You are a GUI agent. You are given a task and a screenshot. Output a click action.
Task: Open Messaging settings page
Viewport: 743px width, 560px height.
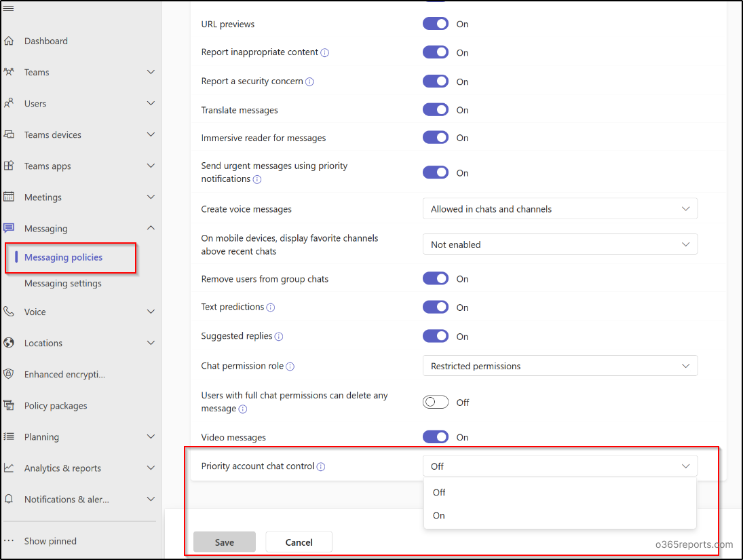click(x=63, y=283)
